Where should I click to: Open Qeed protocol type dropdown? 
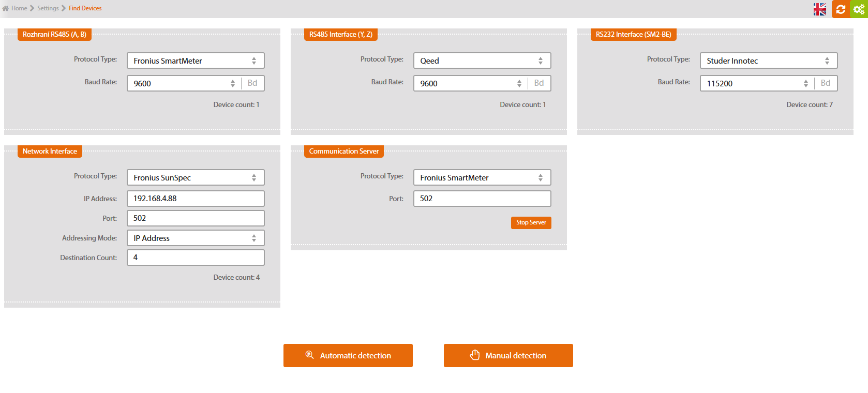[482, 61]
